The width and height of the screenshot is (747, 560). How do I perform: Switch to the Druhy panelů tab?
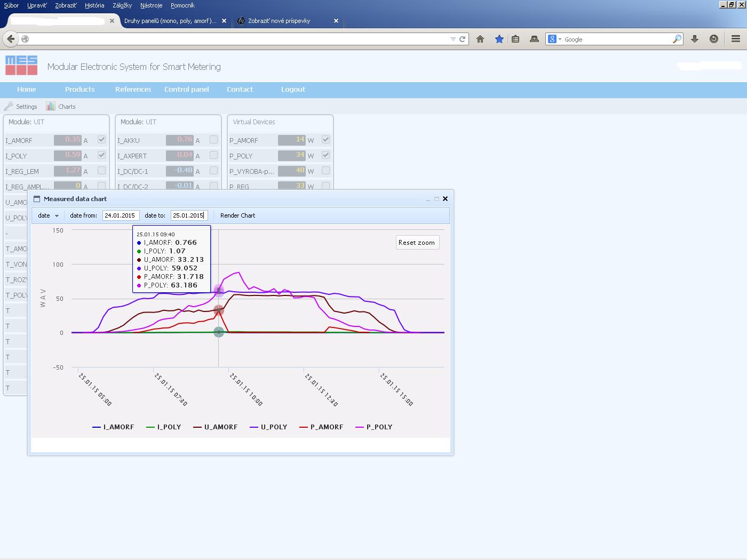[x=170, y=21]
